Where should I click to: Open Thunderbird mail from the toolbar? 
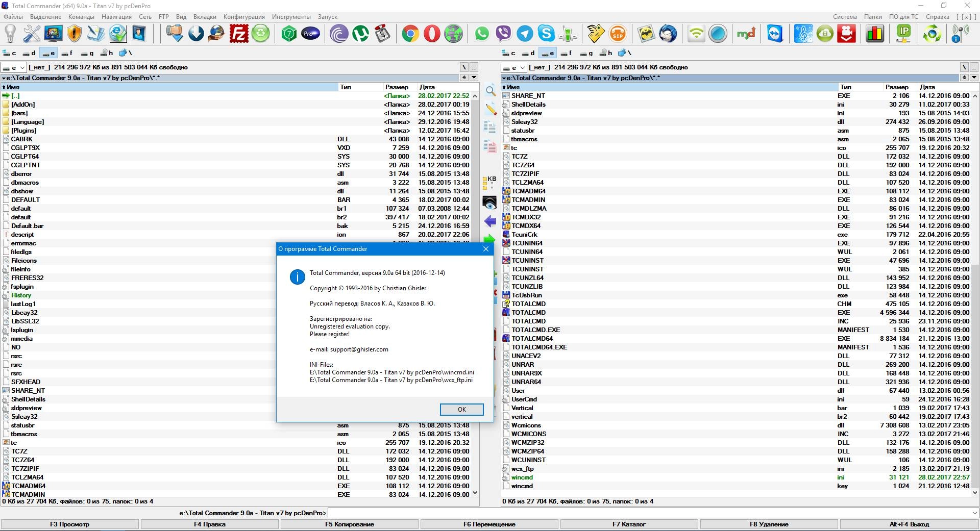(x=668, y=34)
